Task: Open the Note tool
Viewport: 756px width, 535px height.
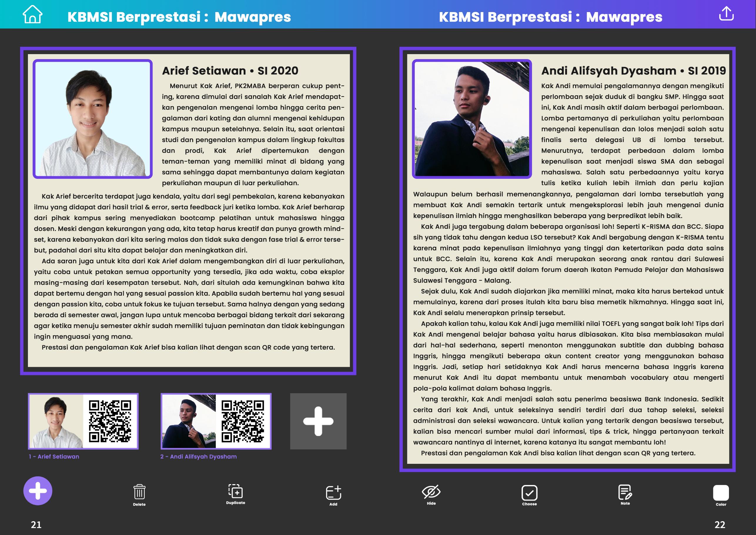Action: 625,492
